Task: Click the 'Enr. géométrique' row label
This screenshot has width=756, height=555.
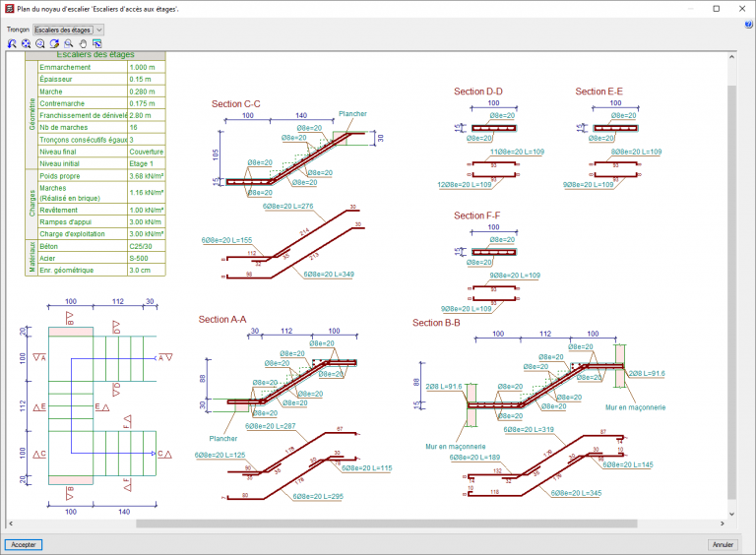Action: pos(67,271)
